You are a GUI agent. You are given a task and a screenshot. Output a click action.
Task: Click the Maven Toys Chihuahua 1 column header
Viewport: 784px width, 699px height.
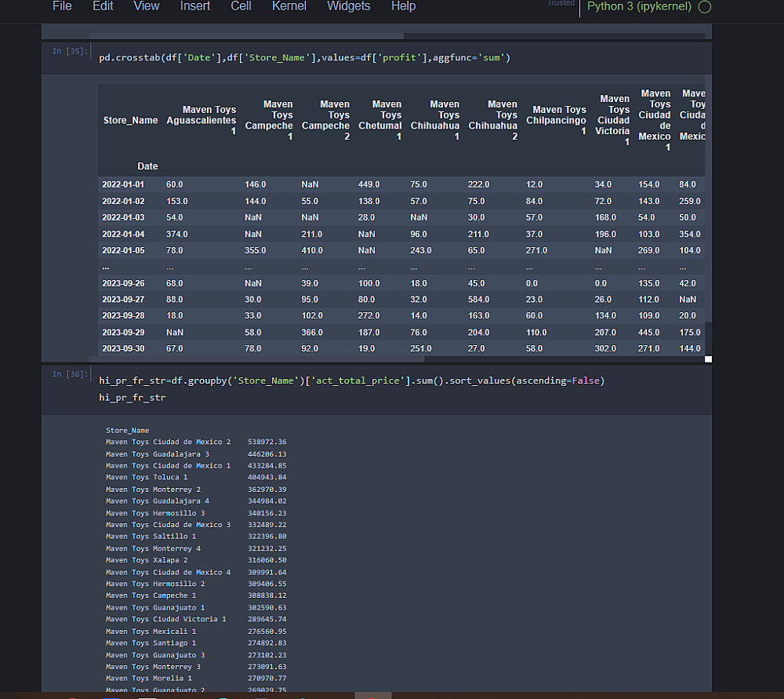[x=435, y=120]
